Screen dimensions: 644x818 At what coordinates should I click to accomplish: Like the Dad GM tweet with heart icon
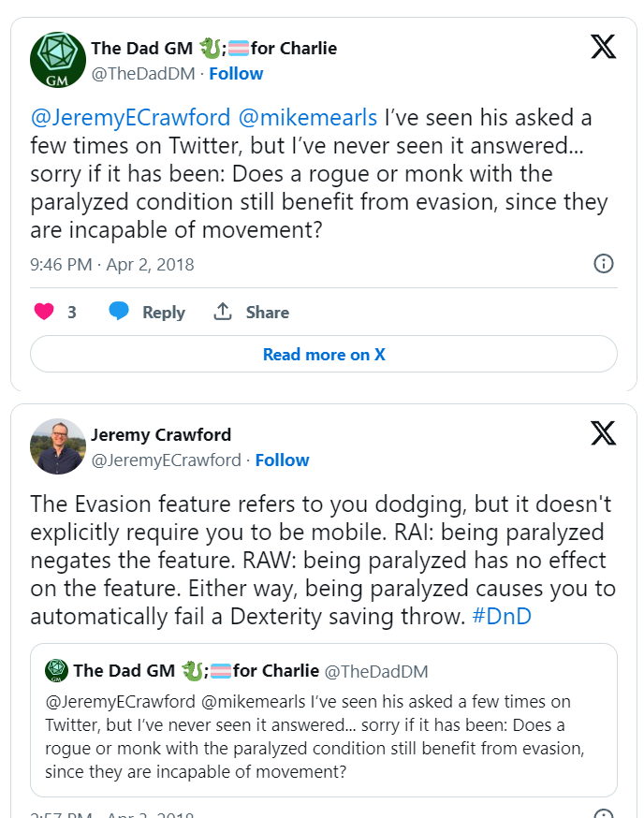coord(44,312)
